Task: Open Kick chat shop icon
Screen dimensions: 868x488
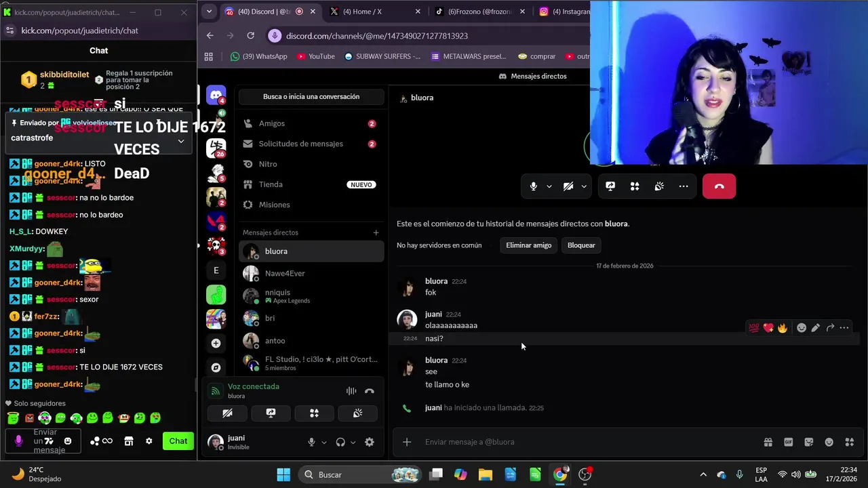Action: point(129,441)
